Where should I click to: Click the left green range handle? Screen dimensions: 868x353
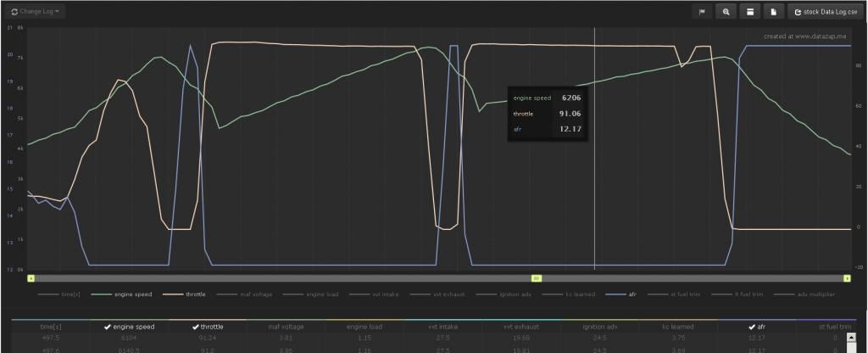coord(31,277)
